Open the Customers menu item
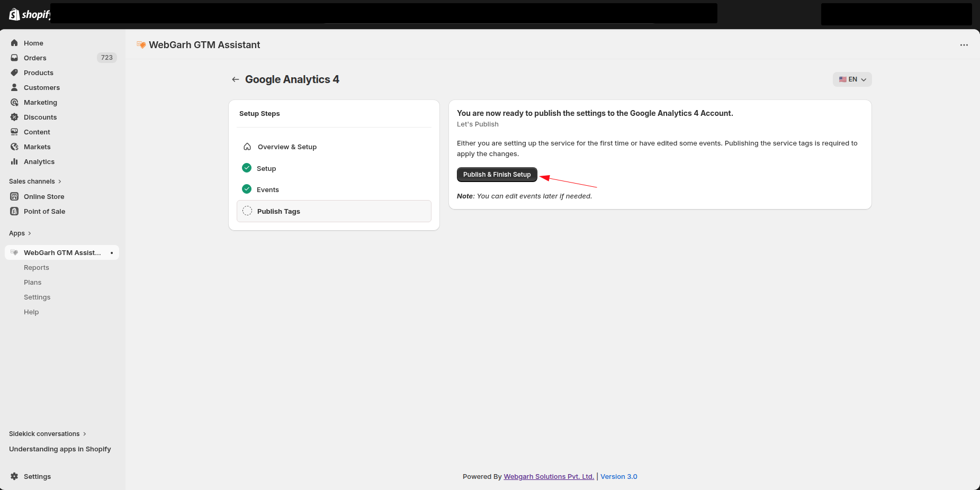 62,87
